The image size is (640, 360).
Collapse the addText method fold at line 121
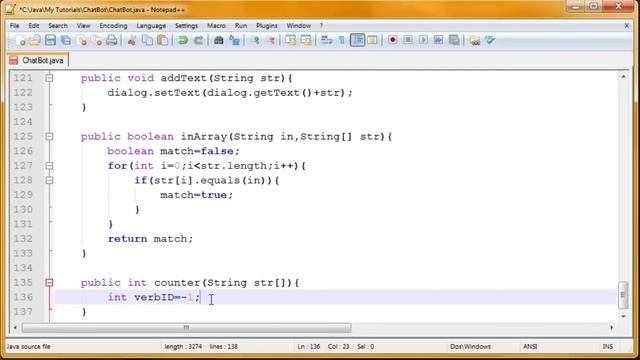(x=49, y=78)
